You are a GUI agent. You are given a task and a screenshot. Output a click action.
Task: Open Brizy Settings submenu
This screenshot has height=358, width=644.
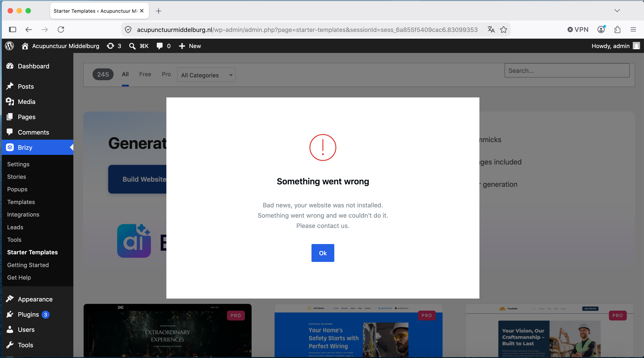point(18,164)
